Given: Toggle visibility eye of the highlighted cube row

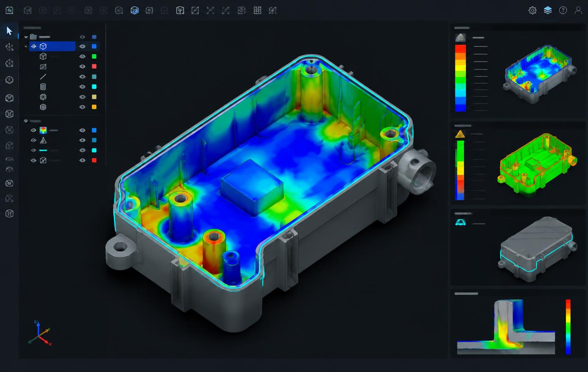Looking at the screenshot, I should click(82, 46).
